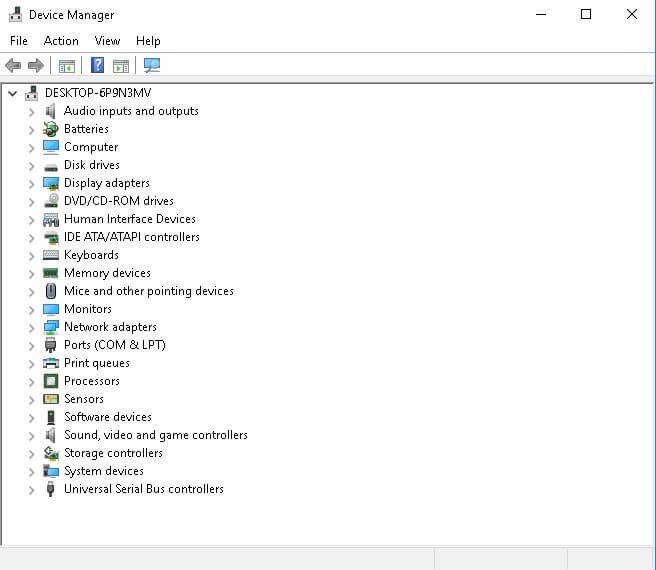Expand the Display adapters category
Viewport: 656px width, 570px height.
31,184
